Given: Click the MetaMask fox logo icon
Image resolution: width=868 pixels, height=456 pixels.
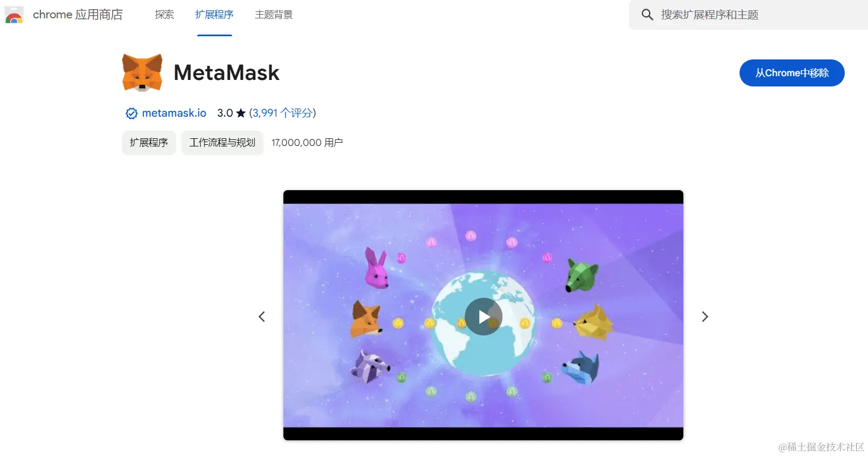Looking at the screenshot, I should pyautogui.click(x=142, y=72).
